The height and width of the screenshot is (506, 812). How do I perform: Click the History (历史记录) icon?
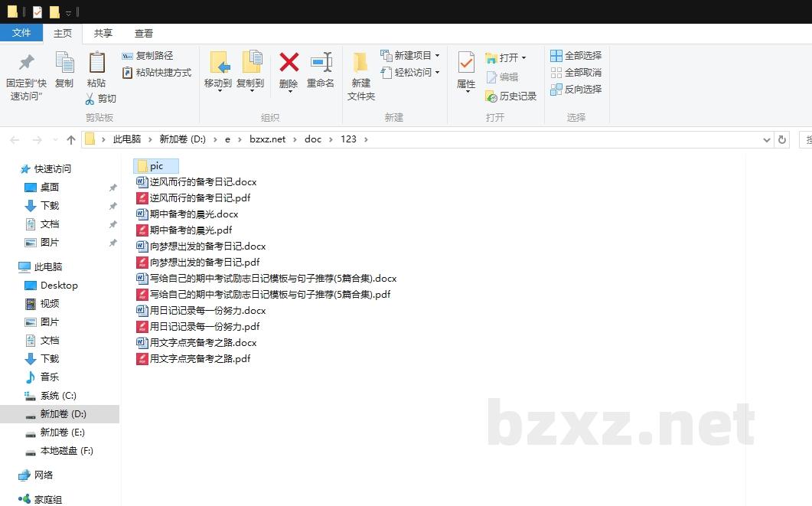(x=491, y=96)
